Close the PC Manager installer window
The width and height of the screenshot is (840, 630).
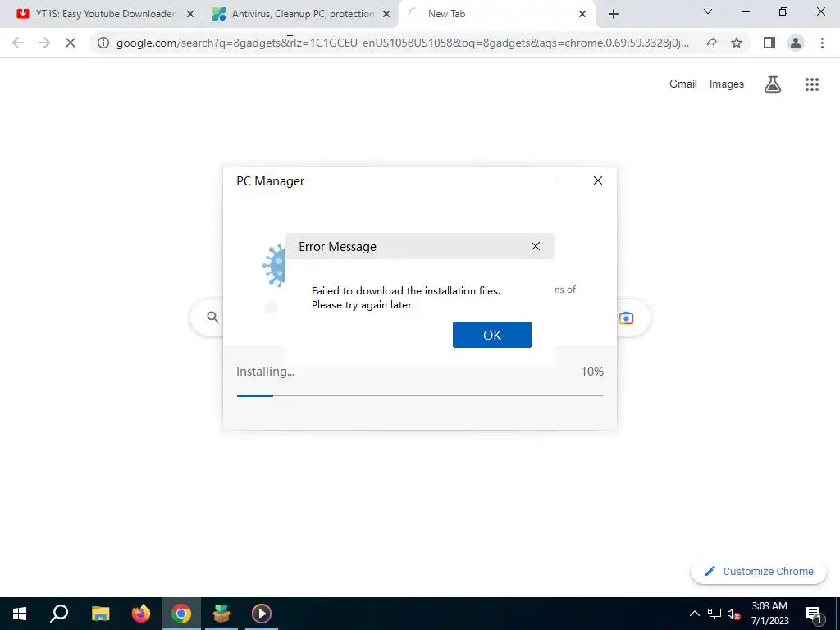point(598,180)
